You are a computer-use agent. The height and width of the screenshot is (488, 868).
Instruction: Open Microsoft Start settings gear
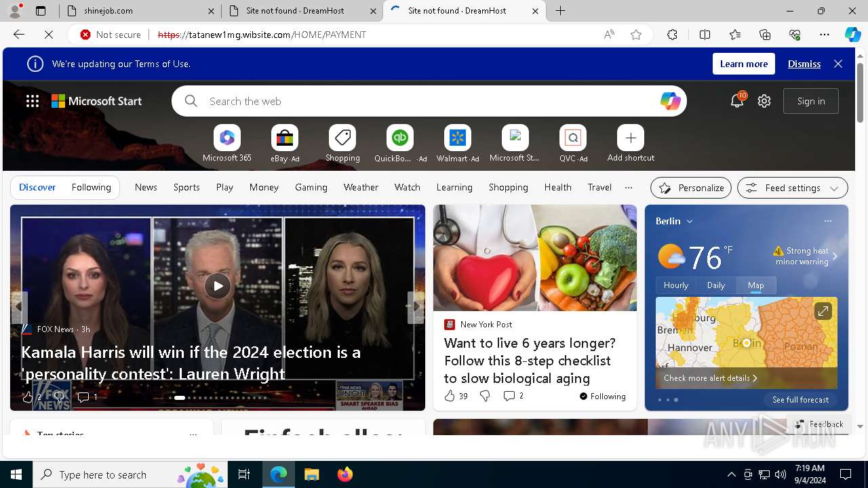tap(764, 101)
